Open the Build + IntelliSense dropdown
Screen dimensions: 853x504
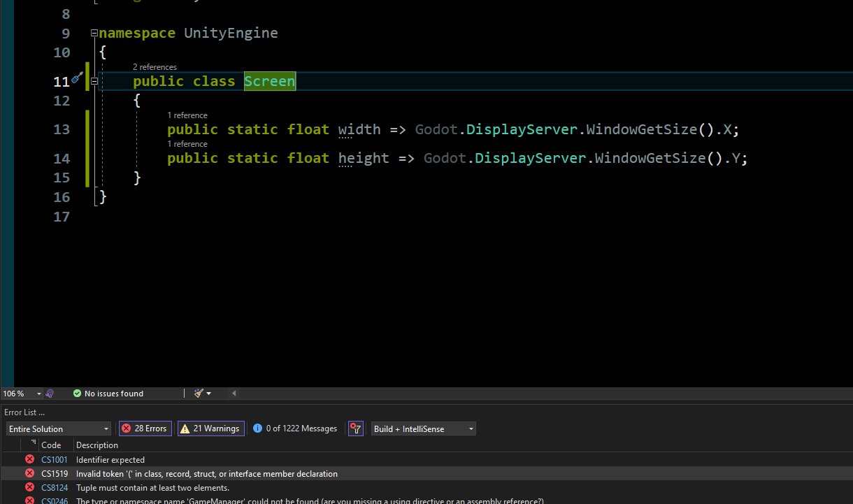423,429
